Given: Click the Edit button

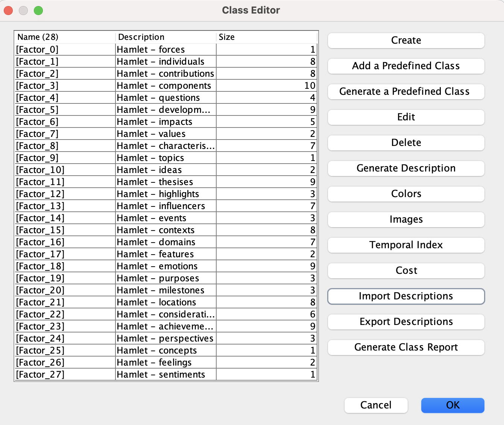Looking at the screenshot, I should pos(406,117).
